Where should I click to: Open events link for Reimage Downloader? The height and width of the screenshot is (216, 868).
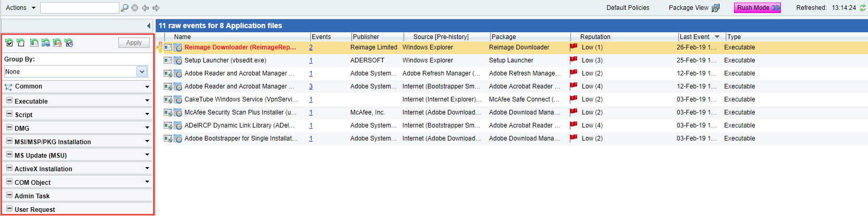click(x=311, y=47)
